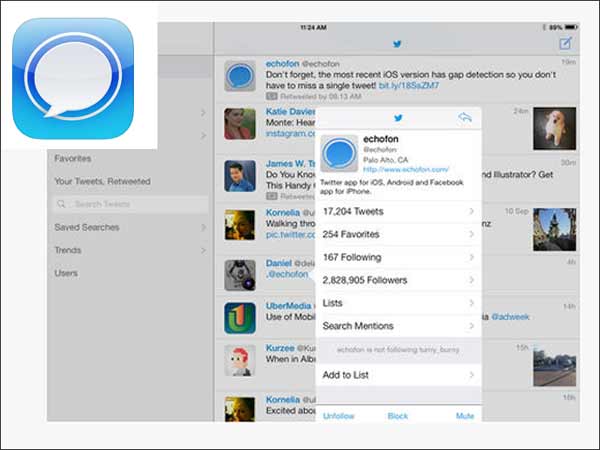Open the large echofon avatar in popup
The height and width of the screenshot is (450, 600).
pyautogui.click(x=339, y=154)
